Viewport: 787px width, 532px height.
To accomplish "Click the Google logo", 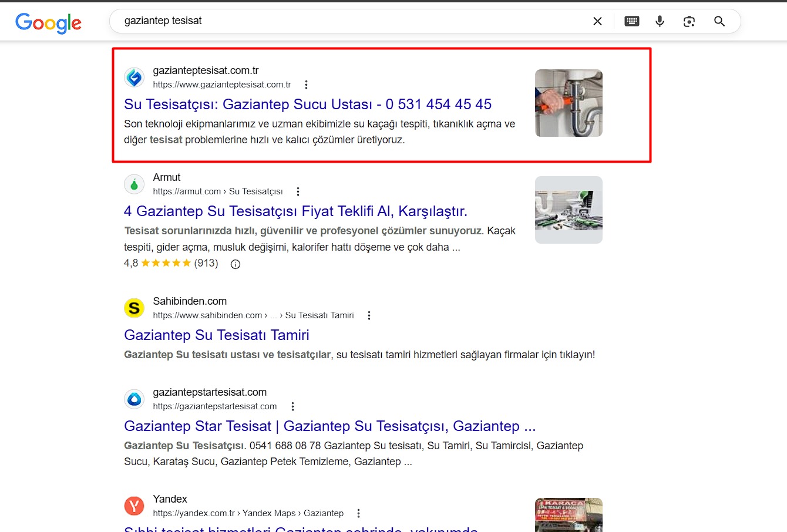I will tap(48, 22).
